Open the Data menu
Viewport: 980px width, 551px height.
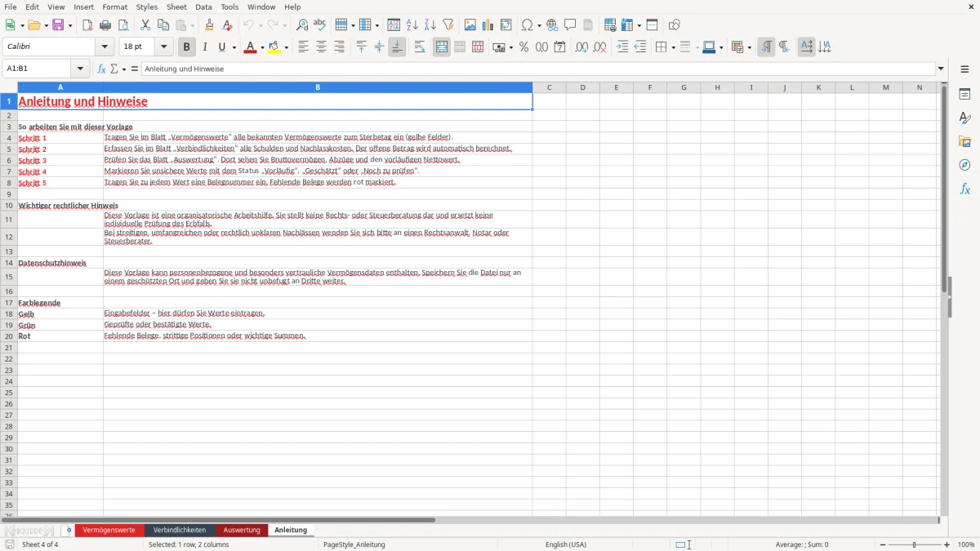203,7
